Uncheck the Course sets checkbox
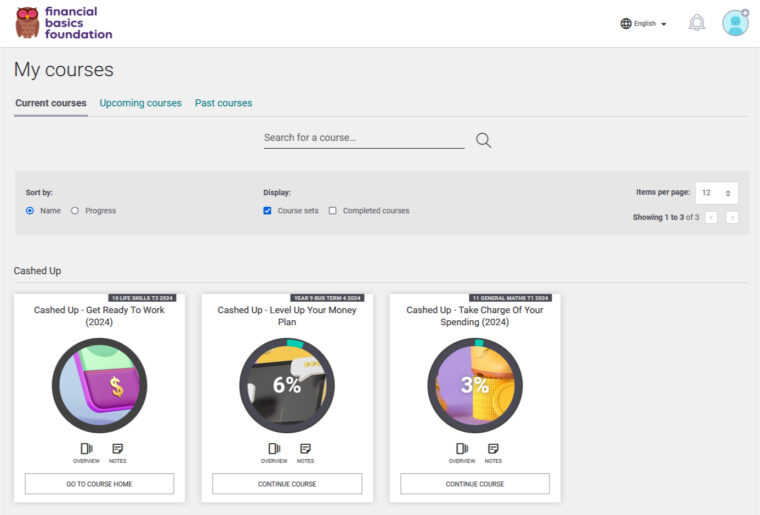Screen dimensions: 760x515 pos(268,211)
